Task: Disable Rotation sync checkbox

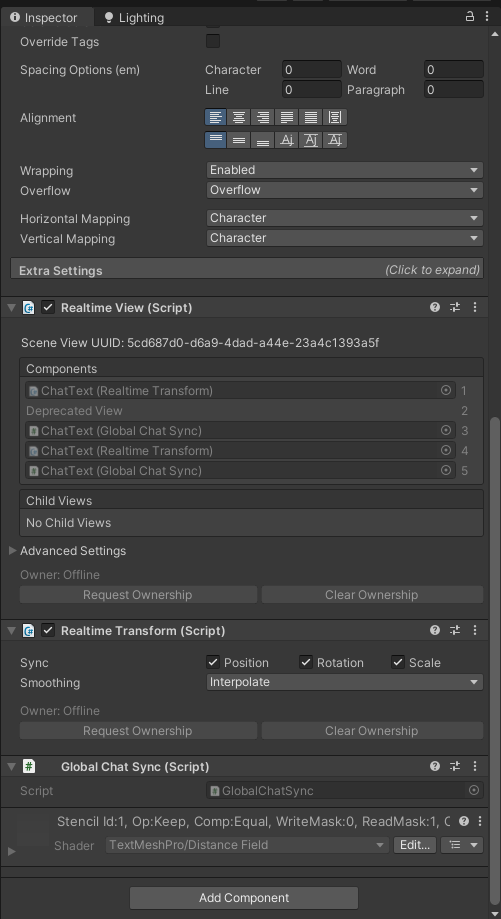Action: click(x=306, y=662)
